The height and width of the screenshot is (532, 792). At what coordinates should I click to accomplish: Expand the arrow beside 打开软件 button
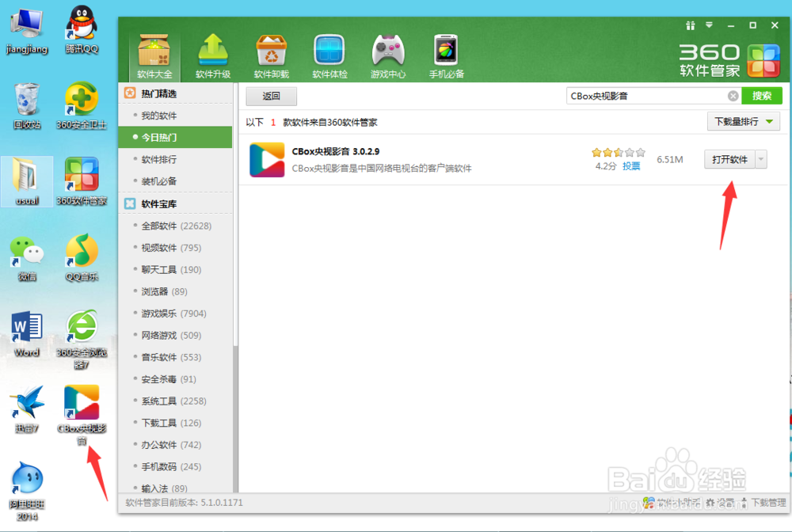pyautogui.click(x=760, y=159)
